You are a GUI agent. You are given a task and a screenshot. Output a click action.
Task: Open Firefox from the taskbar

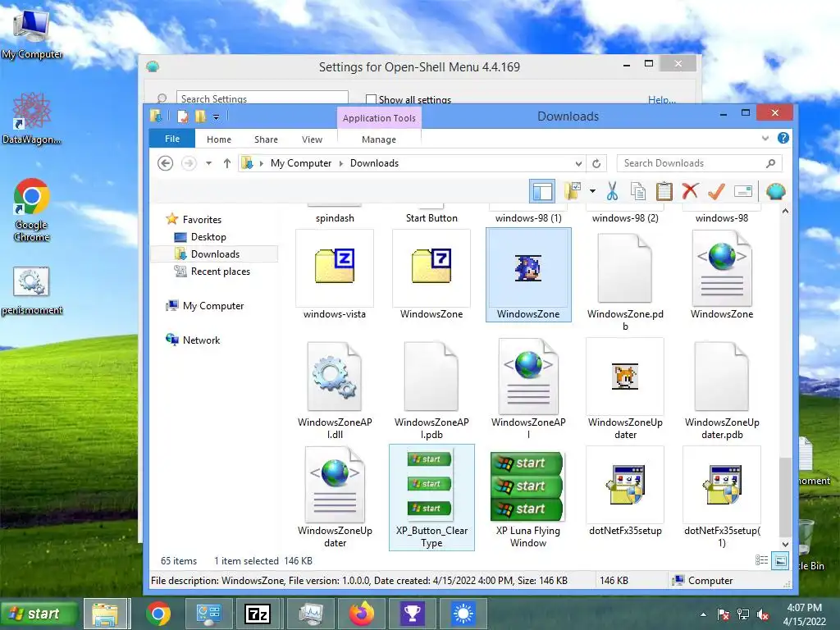[x=362, y=614]
